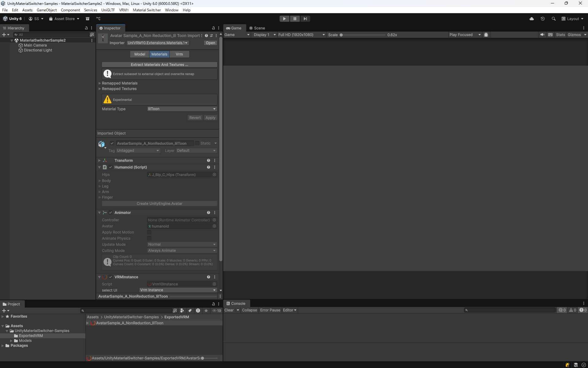This screenshot has height=368, width=588.
Task: Click the Package Manager box icon
Action: (x=87, y=19)
